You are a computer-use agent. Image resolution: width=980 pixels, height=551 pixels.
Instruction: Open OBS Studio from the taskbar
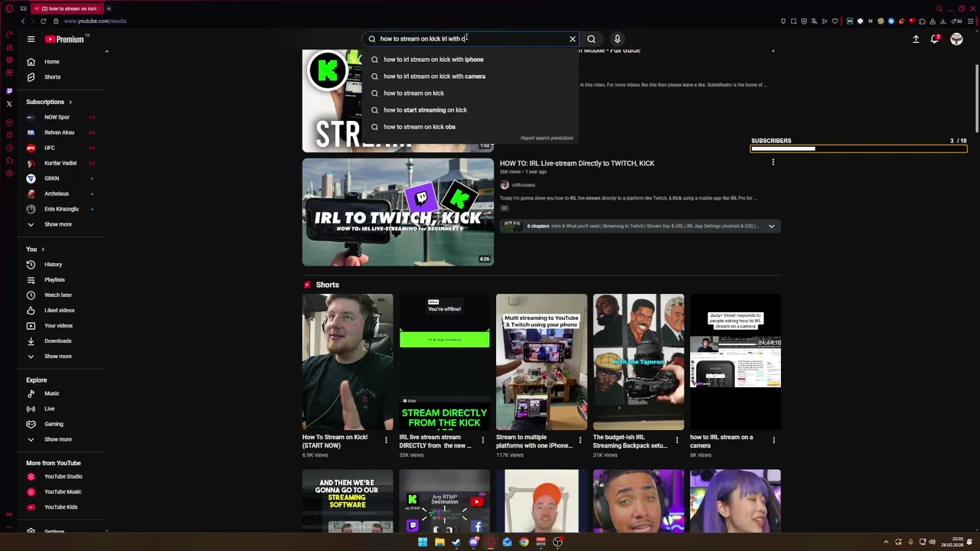point(557,542)
